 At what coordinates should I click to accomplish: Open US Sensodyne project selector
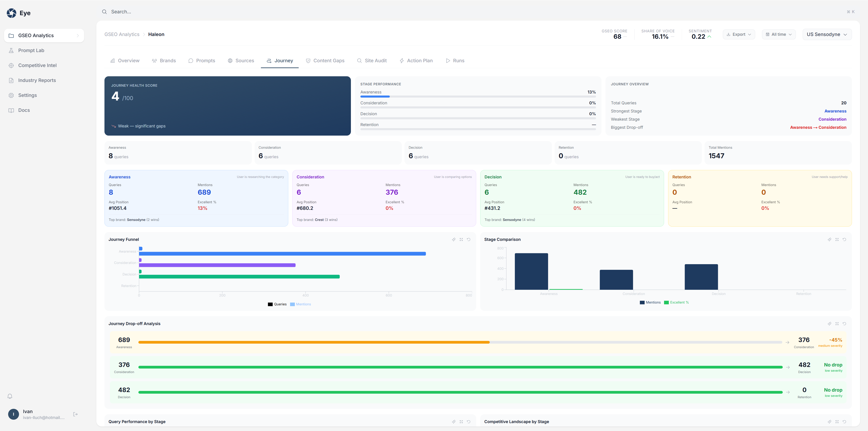click(827, 34)
